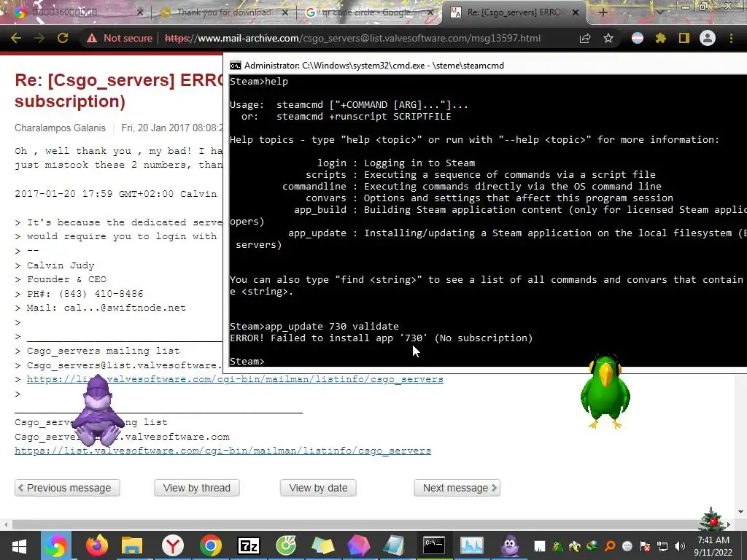Click the purple gorilla desktop character

pyautogui.click(x=98, y=411)
